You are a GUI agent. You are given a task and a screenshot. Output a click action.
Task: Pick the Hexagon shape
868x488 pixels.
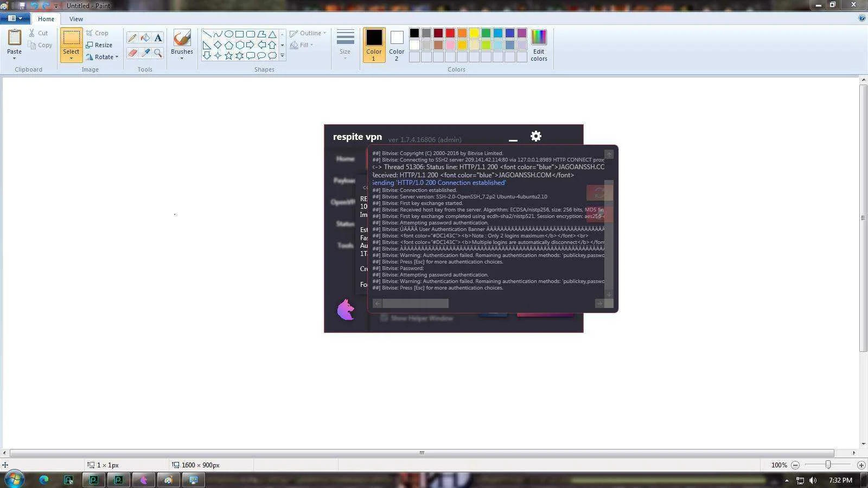pos(239,44)
